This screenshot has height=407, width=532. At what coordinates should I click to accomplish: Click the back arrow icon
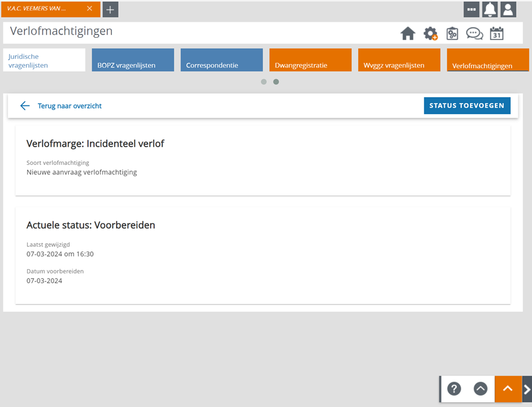coord(25,106)
